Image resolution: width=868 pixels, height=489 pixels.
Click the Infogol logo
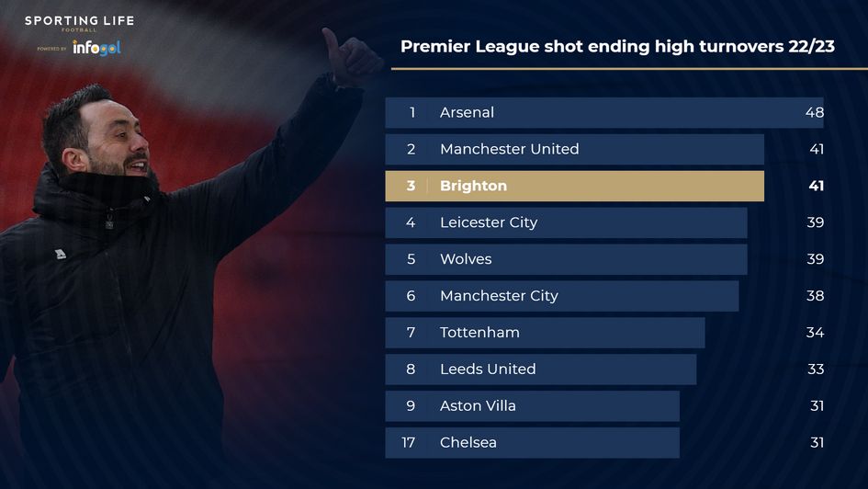point(96,48)
